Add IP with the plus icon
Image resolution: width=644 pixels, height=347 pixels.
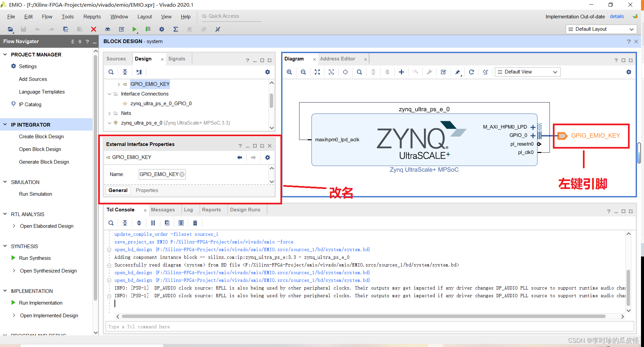401,72
